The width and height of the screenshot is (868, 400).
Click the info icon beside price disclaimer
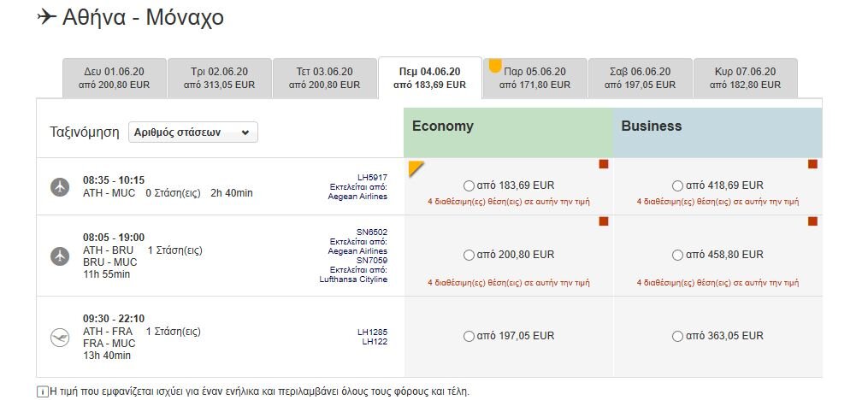[42, 391]
